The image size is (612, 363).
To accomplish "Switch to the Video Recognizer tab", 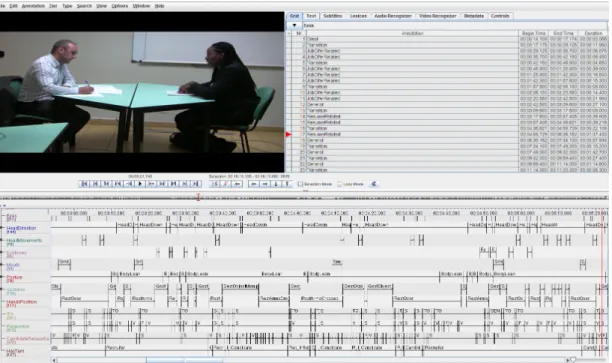I will 438,16.
